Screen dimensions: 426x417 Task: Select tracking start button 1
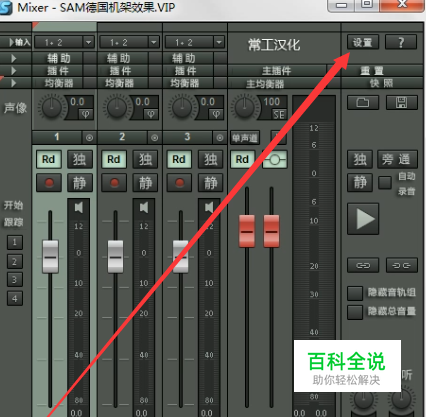point(15,242)
